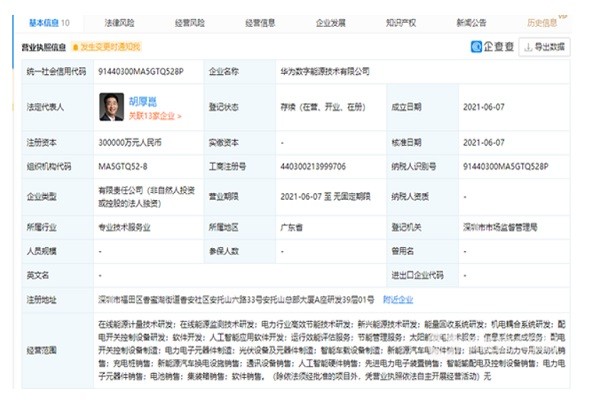Select the 企业类型 value 有限责任公司
The height and width of the screenshot is (400, 600).
click(x=147, y=196)
